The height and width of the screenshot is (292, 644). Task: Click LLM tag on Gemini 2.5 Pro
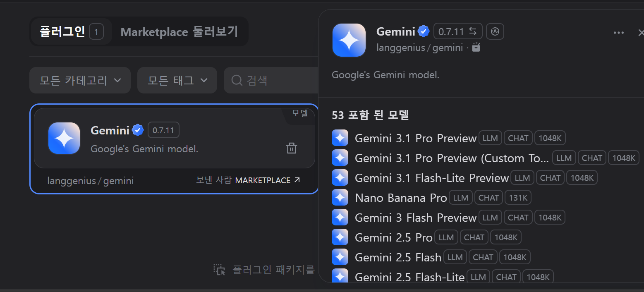[x=446, y=237]
